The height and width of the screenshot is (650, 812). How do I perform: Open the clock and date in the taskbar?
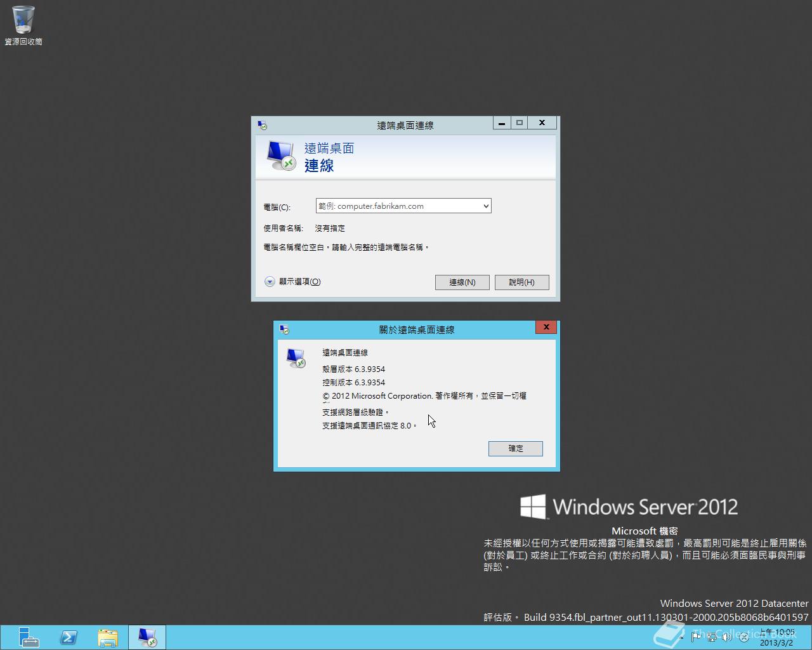pyautogui.click(x=777, y=637)
